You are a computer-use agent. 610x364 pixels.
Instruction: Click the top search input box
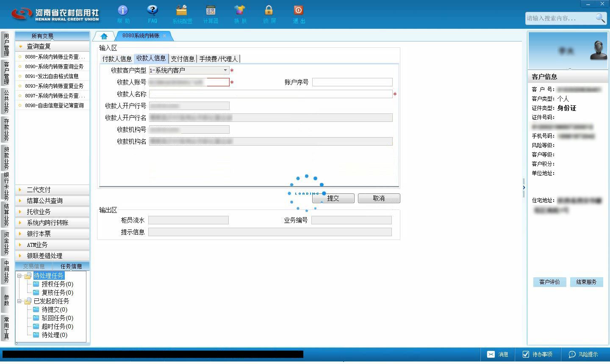point(560,18)
